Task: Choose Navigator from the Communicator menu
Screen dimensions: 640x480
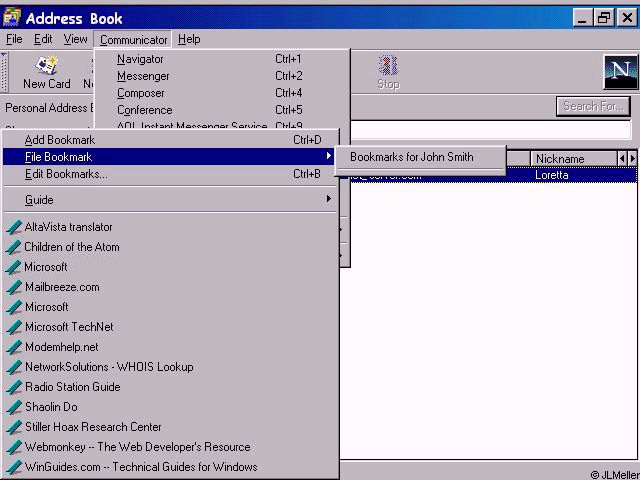Action: (x=222, y=59)
